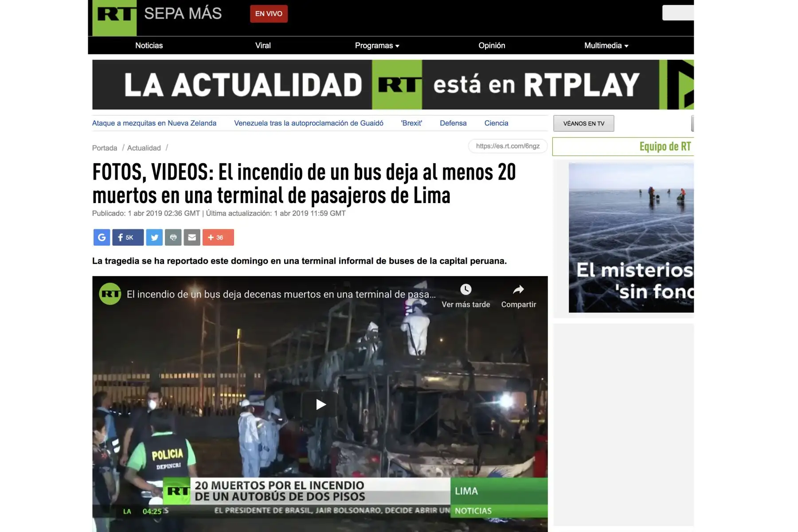
Task: Click the search box in header
Action: click(678, 12)
